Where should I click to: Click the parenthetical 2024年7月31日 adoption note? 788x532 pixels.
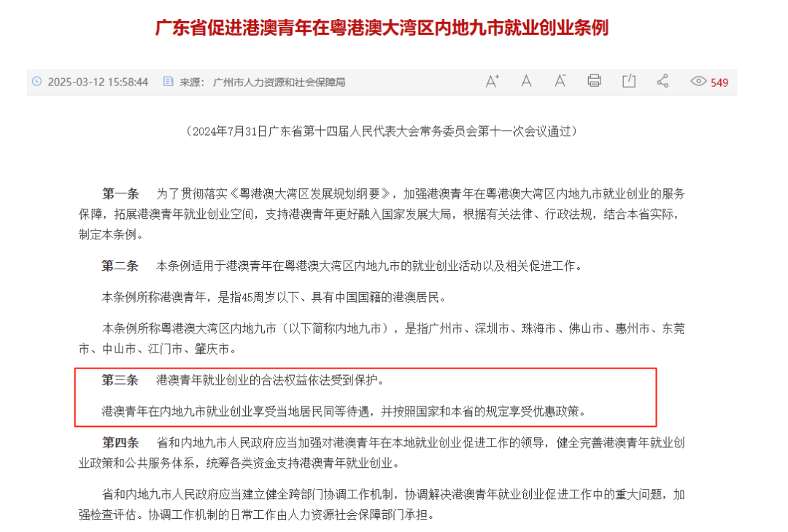click(382, 131)
